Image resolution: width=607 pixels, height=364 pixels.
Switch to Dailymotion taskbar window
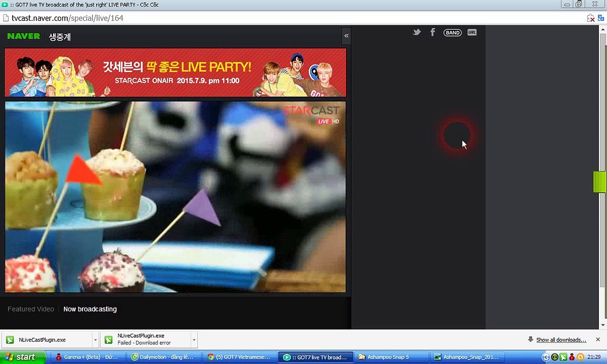(163, 357)
